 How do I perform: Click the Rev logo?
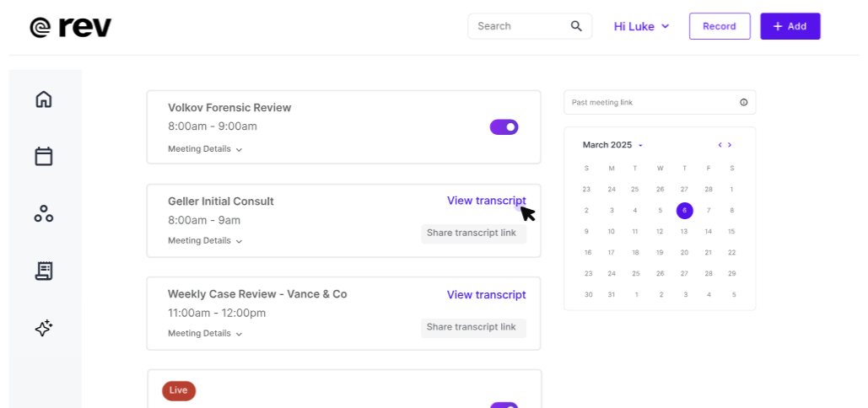71,27
